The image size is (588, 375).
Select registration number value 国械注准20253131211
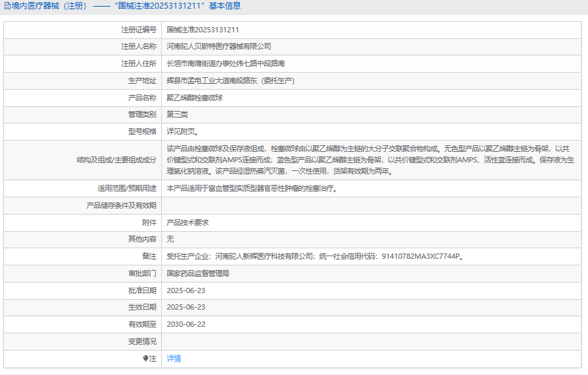click(x=202, y=30)
